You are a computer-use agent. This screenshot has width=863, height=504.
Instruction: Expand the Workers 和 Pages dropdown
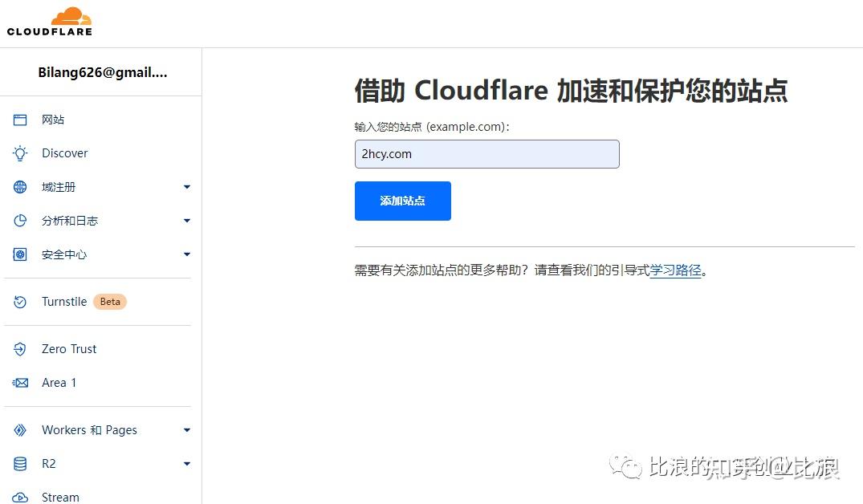click(186, 429)
